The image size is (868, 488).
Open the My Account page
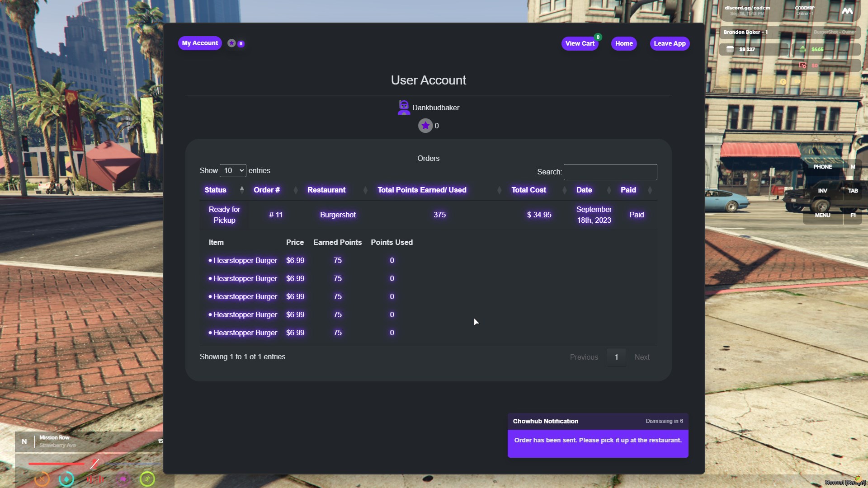[x=199, y=43]
